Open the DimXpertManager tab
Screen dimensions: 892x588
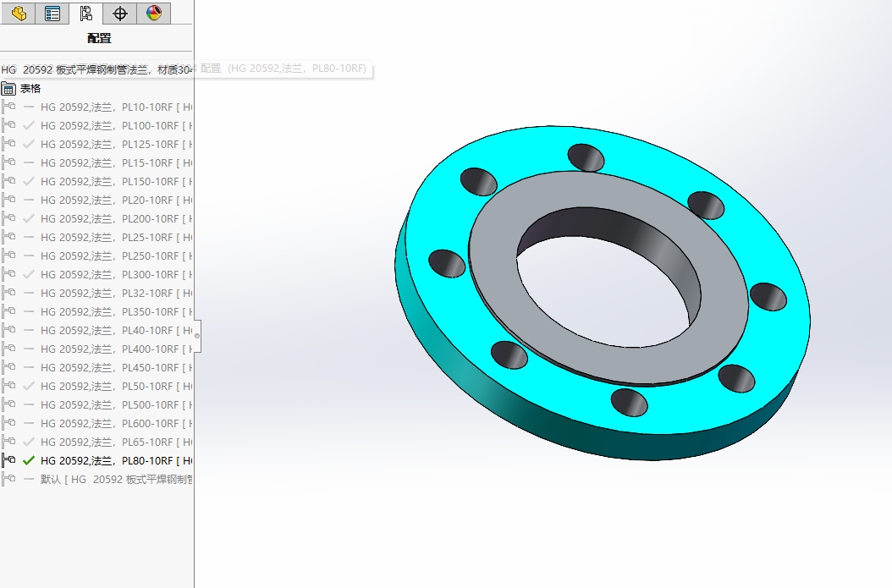point(119,13)
